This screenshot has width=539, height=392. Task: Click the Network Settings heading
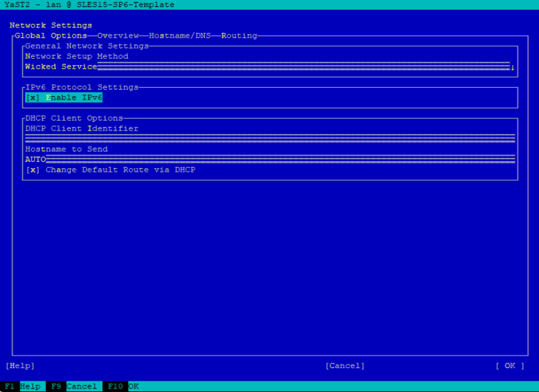[51, 25]
